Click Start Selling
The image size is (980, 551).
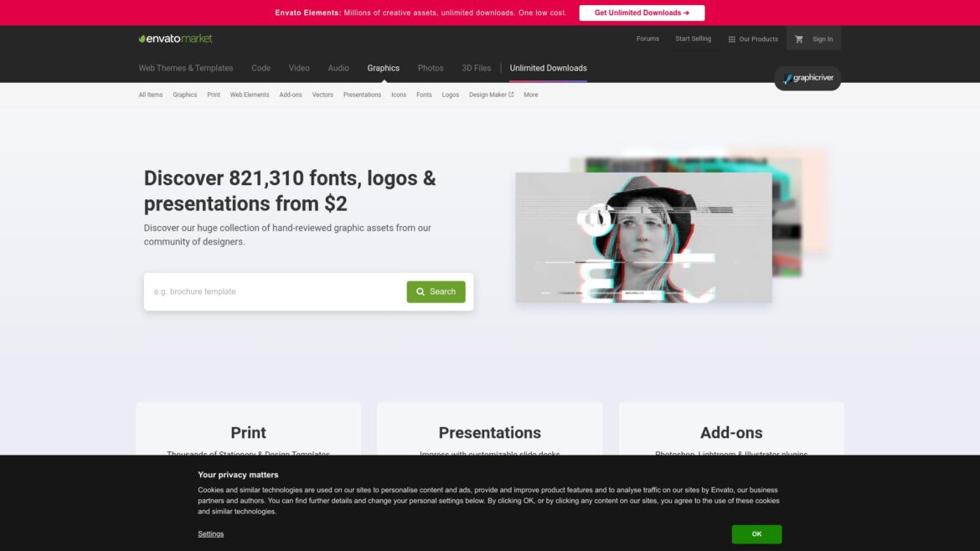(x=693, y=39)
